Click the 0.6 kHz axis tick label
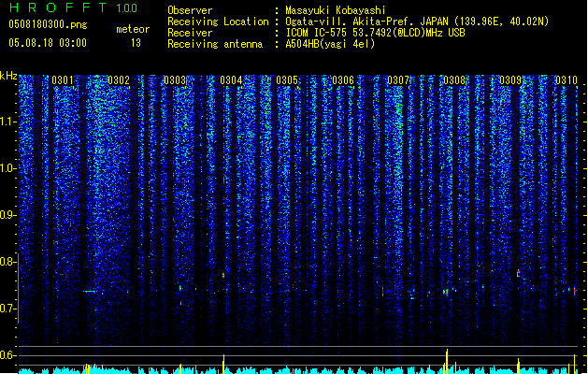Image resolution: width=588 pixels, height=374 pixels. point(8,355)
